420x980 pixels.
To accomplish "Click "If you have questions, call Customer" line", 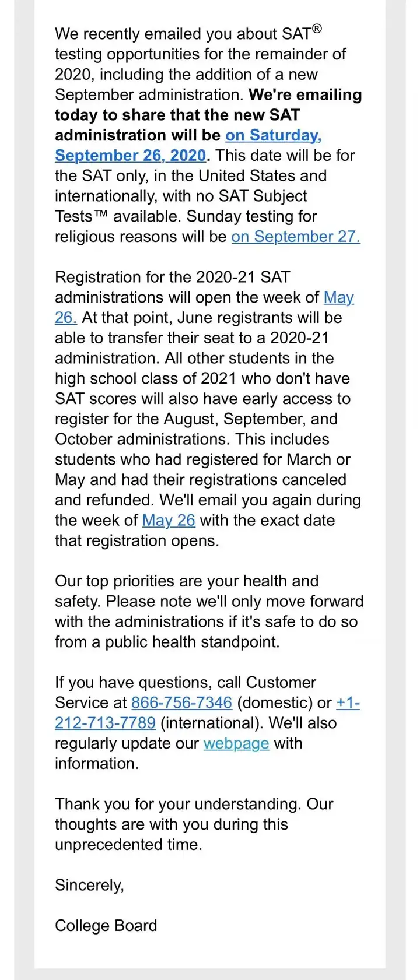I will [185, 683].
